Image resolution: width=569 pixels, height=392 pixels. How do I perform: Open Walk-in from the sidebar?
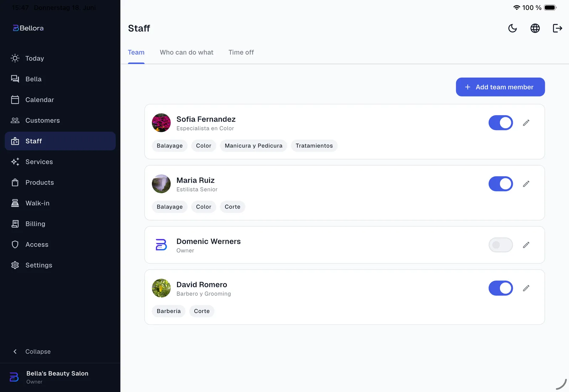click(x=60, y=203)
